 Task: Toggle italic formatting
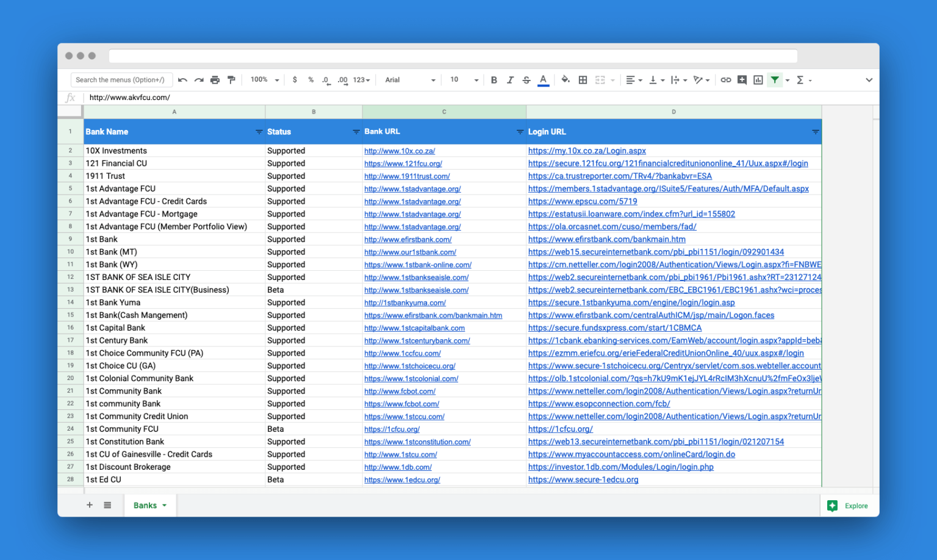click(x=510, y=80)
